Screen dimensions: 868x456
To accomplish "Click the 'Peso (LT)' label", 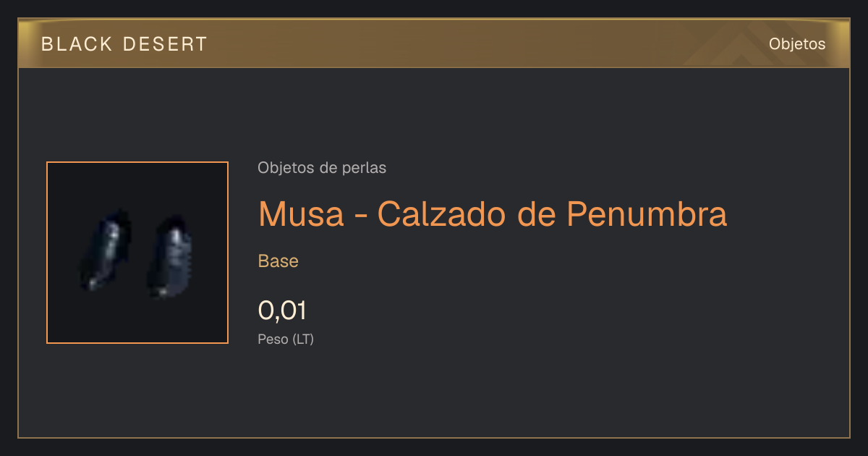I will (286, 339).
